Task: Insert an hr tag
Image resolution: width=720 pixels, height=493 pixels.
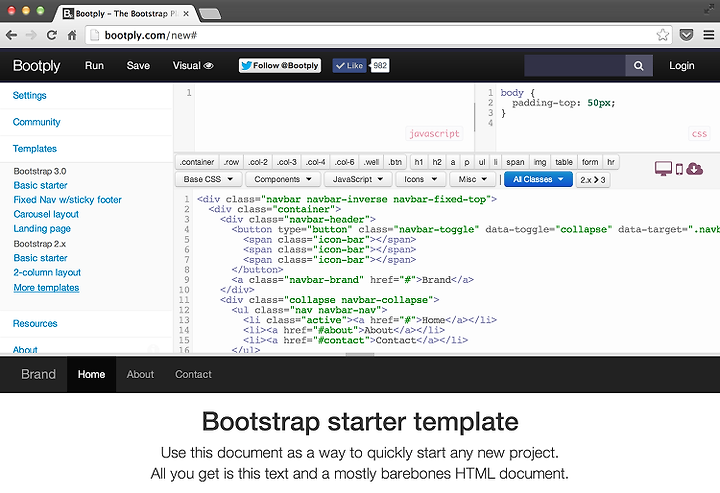Action: click(x=611, y=162)
